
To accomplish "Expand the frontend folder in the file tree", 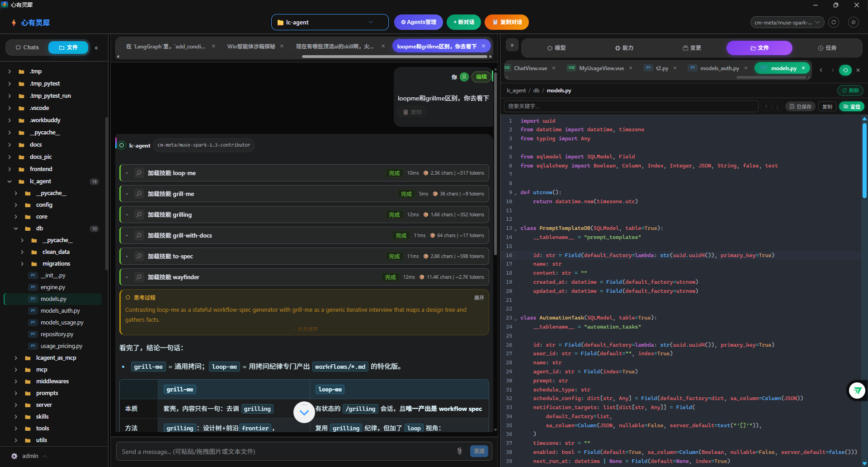I will point(9,169).
